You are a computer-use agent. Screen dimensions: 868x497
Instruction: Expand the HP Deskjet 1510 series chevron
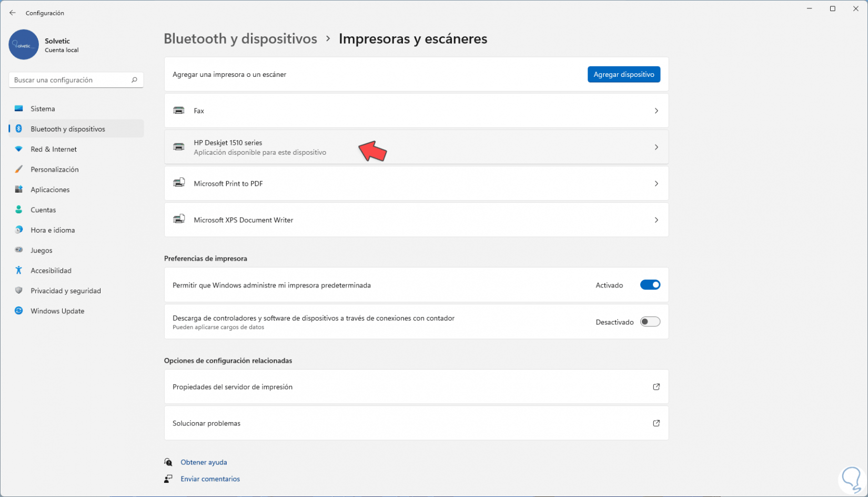point(656,147)
